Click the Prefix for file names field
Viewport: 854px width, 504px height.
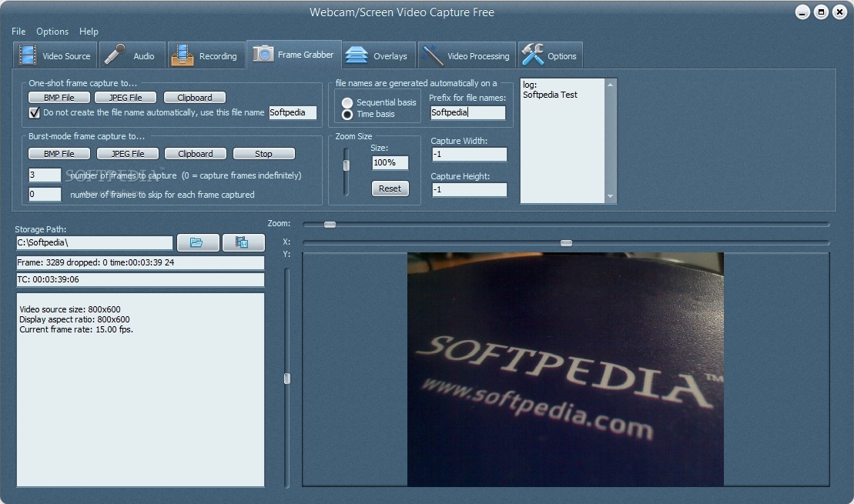pyautogui.click(x=468, y=112)
